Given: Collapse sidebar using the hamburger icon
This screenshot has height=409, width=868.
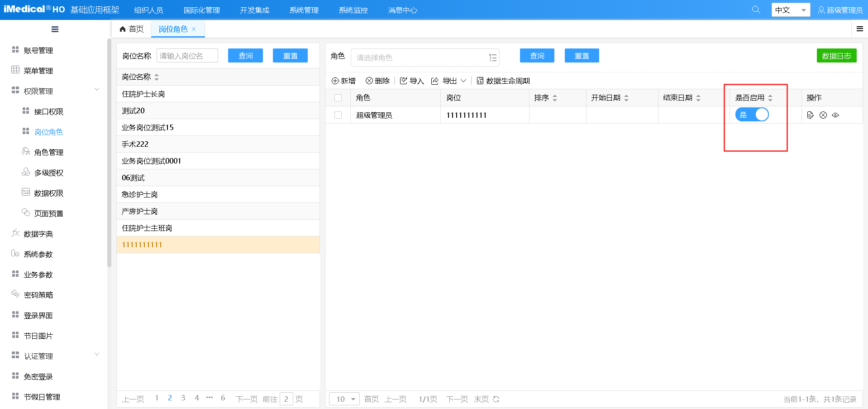Looking at the screenshot, I should (x=55, y=29).
